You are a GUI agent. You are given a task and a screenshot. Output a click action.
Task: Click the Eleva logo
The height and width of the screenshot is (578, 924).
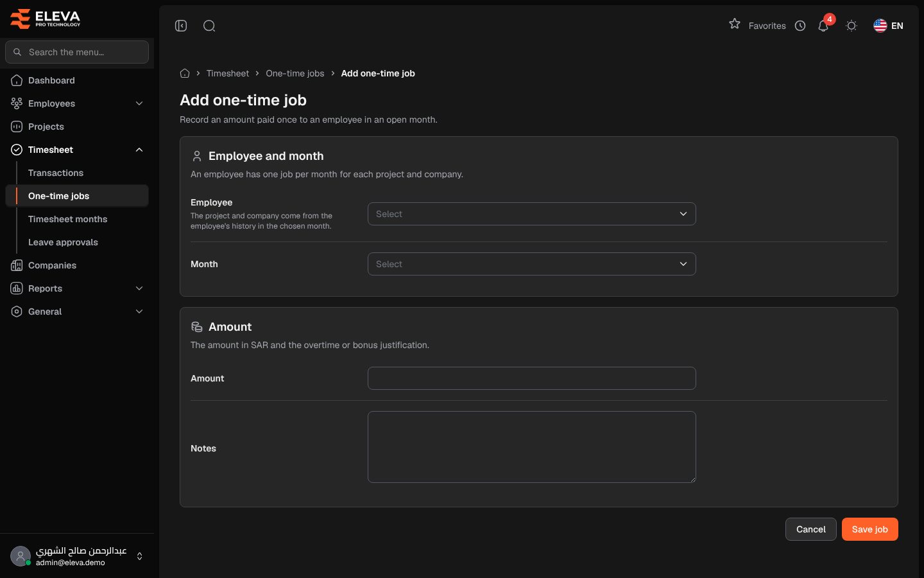pyautogui.click(x=45, y=19)
